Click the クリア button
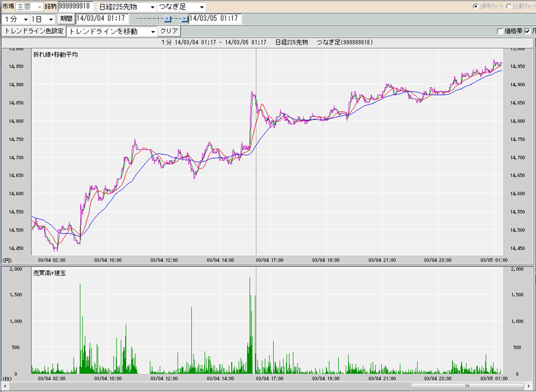Screen dimensions: 536x392 tap(169, 31)
